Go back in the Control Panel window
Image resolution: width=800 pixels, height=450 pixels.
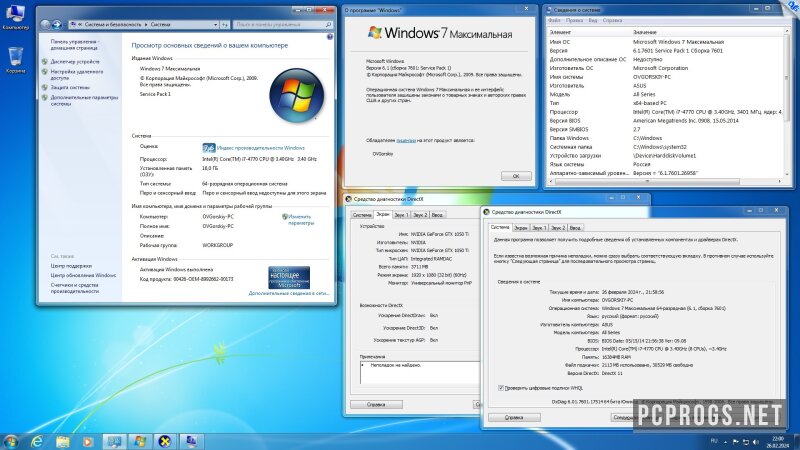[45, 24]
